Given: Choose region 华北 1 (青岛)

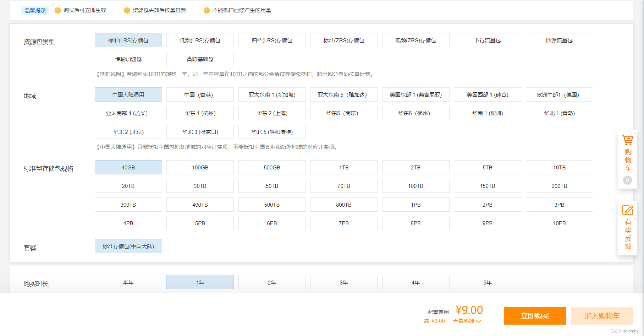Looking at the screenshot, I should tap(560, 113).
